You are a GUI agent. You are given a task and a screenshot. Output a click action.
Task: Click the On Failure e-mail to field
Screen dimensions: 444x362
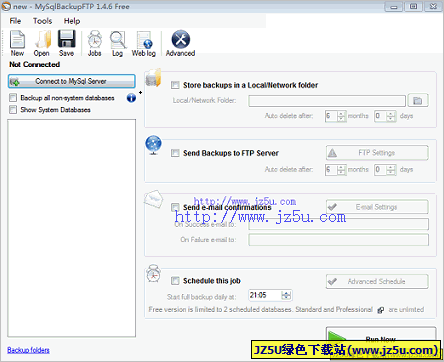[339, 240]
